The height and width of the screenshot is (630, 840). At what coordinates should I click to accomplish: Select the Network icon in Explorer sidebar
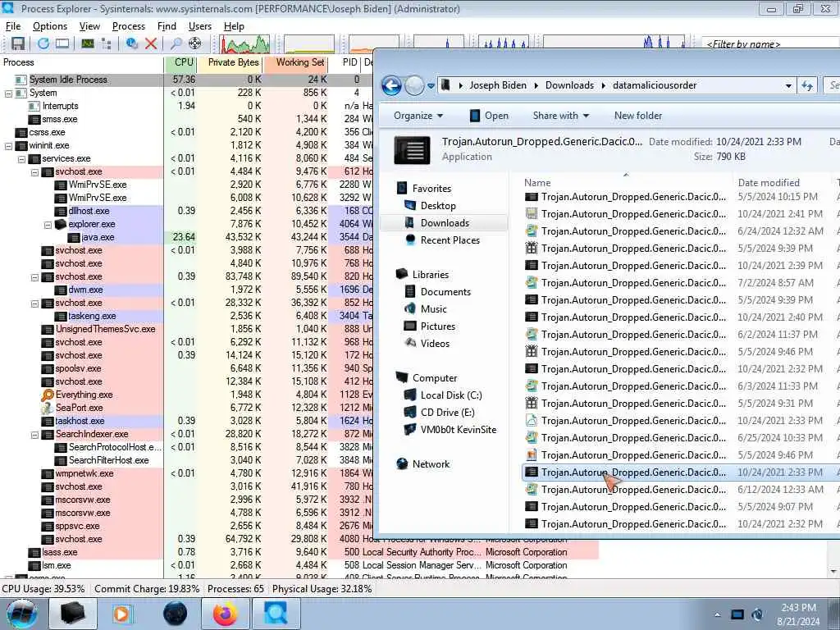402,464
